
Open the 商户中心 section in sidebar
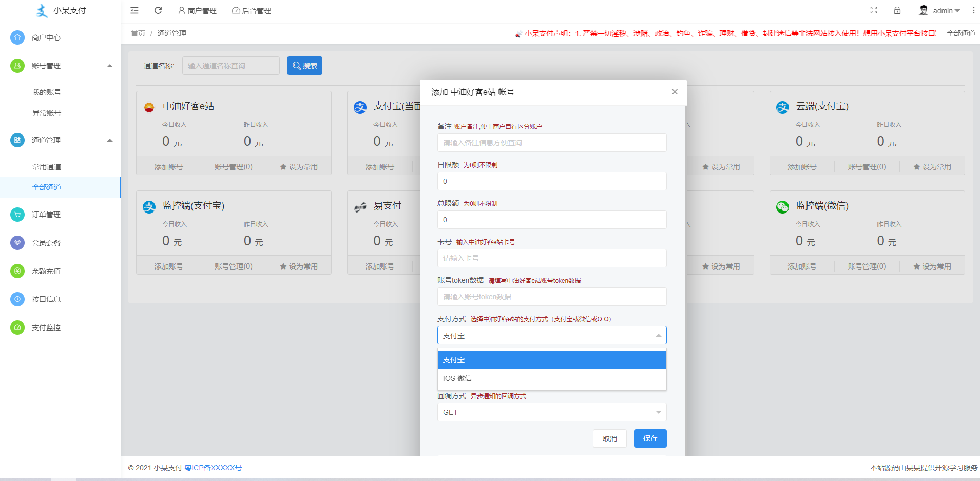point(45,37)
